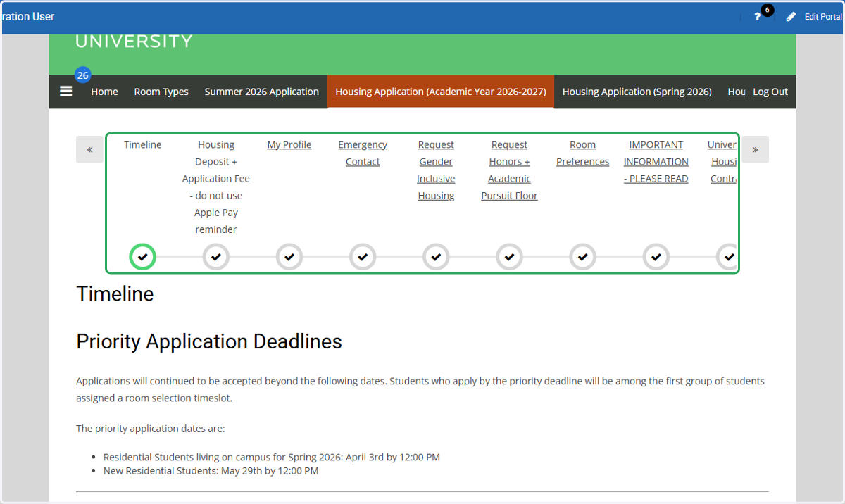Go to Home in the navigation bar
Screen dimensions: 845x504
(104, 92)
